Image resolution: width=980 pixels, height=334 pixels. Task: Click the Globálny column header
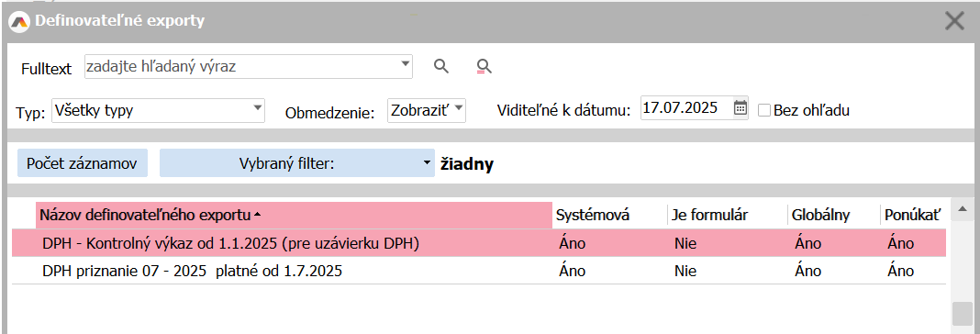(820, 215)
